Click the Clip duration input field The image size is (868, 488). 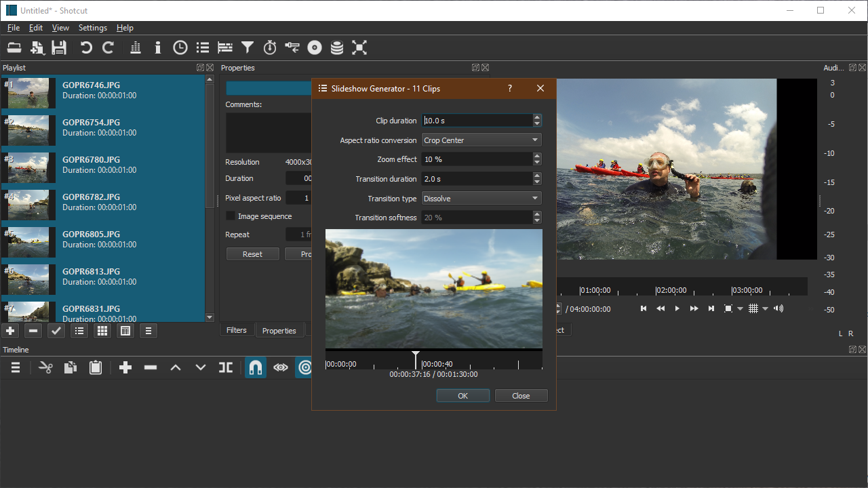(477, 121)
